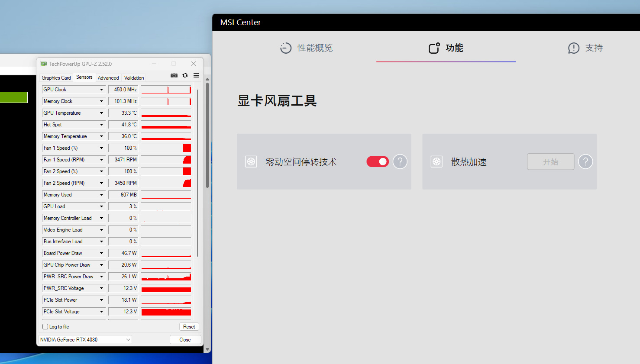Open the GPU Chip Power Draw dropdown
Screen dimensions: 640x364
[x=101, y=265]
